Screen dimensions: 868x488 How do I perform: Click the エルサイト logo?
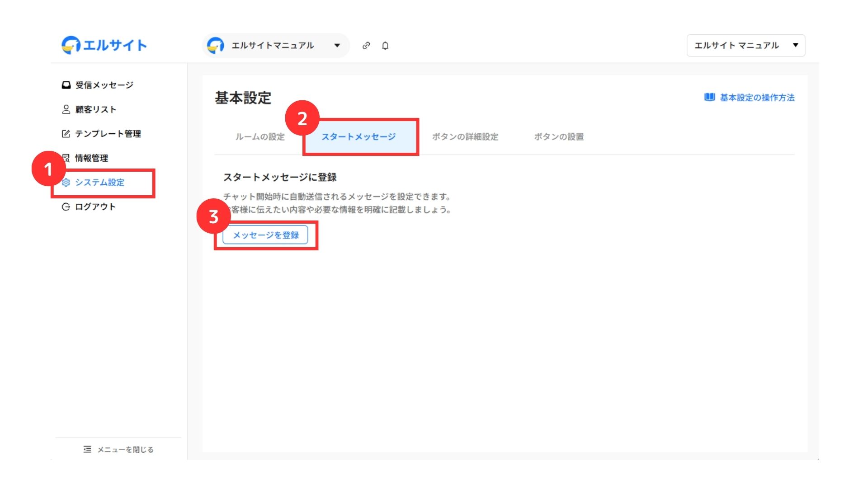pyautogui.click(x=104, y=45)
